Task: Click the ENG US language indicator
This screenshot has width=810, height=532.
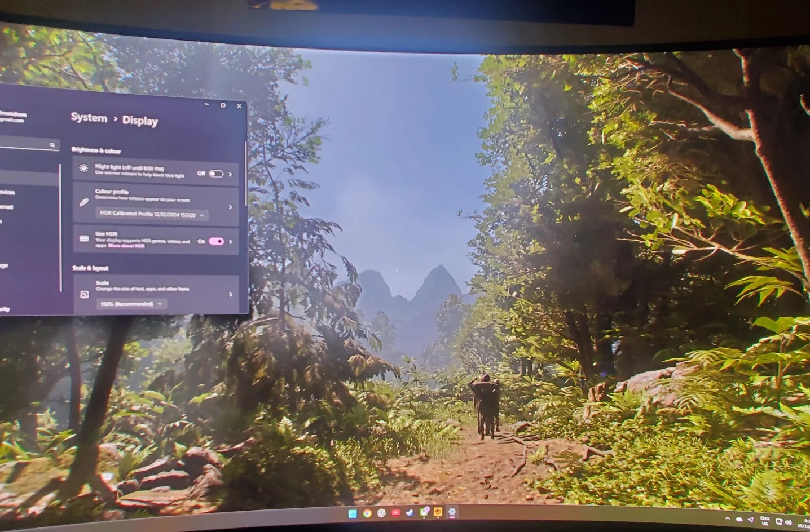Action: click(765, 520)
